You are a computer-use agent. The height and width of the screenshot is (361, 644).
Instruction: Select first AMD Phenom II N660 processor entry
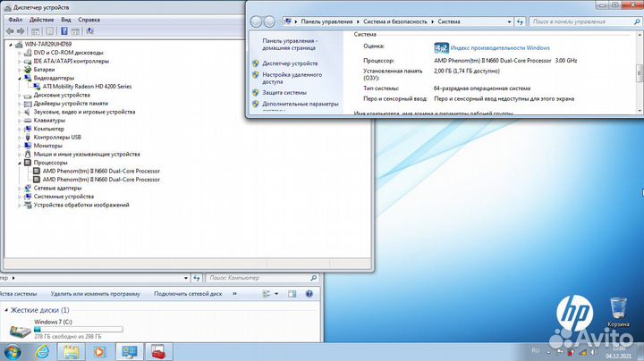[x=101, y=171]
